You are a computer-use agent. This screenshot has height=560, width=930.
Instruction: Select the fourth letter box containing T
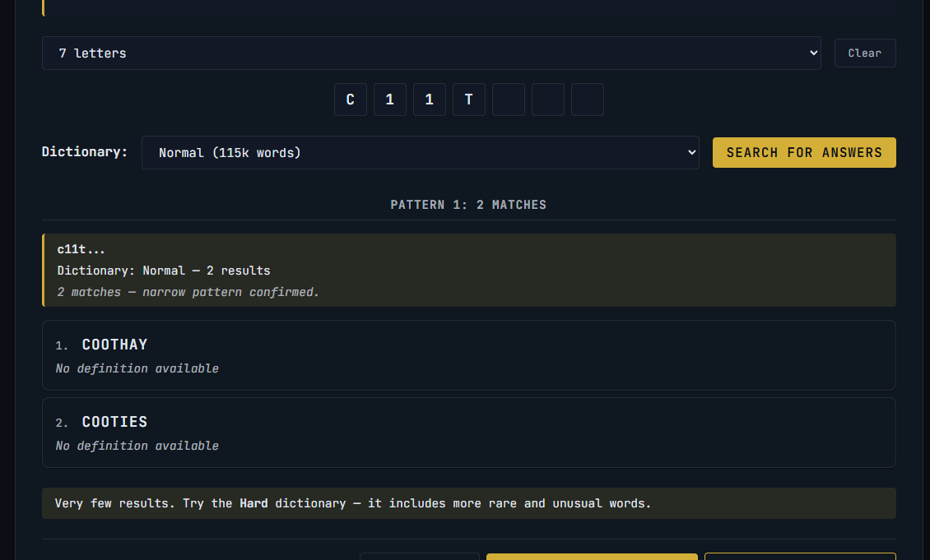tap(469, 100)
